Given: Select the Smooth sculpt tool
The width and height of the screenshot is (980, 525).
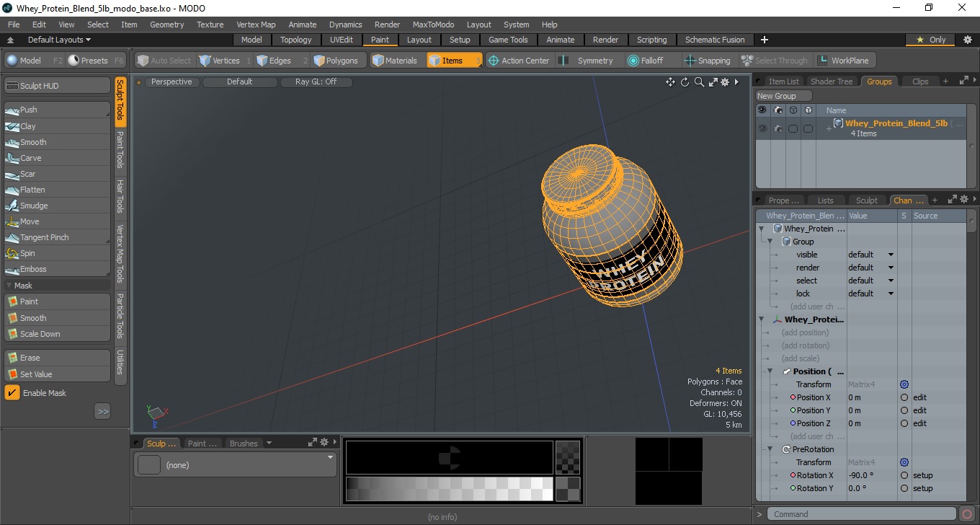Looking at the screenshot, I should click(58, 142).
